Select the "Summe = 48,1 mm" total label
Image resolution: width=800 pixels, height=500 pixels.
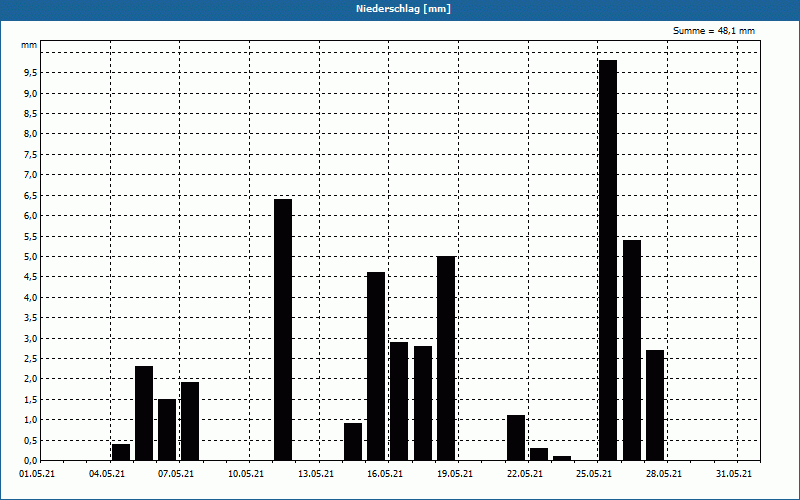coord(714,31)
